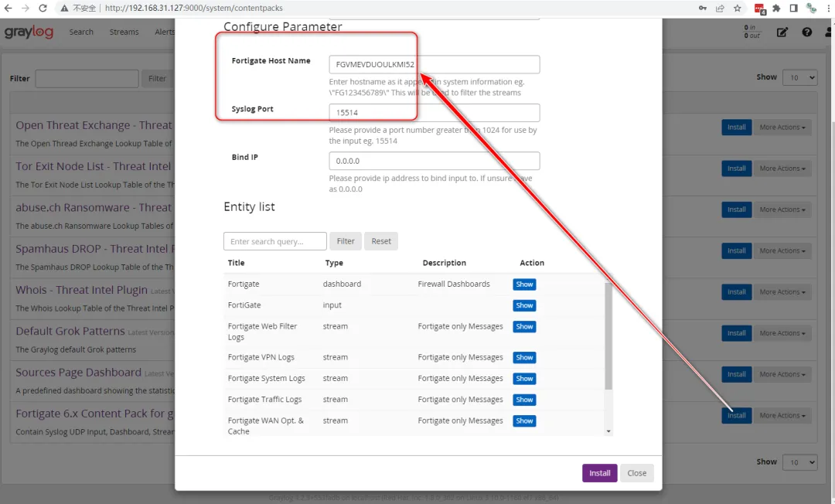Open the Default Grok Patterns pack title
The height and width of the screenshot is (504, 835).
point(70,331)
